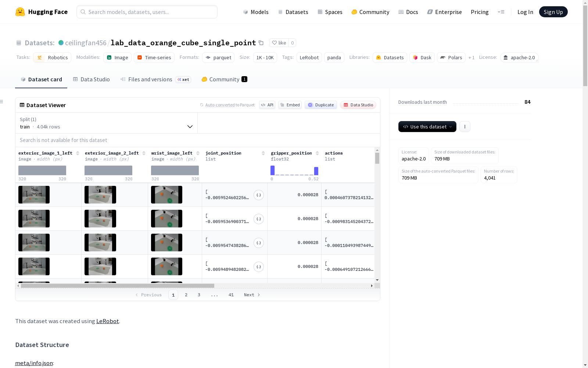Expand joint_position JSON in row with -0.0059524602256
Image resolution: width=588 pixels, height=368 pixels.
point(259,195)
